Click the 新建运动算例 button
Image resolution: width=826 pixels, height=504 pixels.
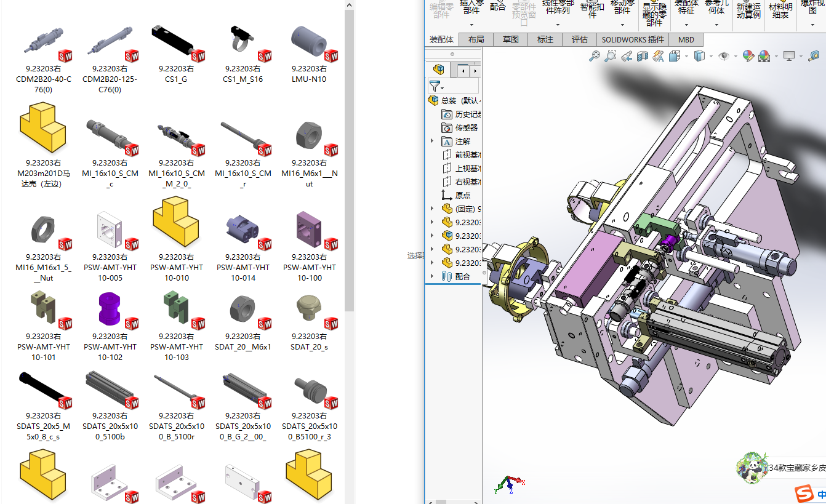[748, 10]
